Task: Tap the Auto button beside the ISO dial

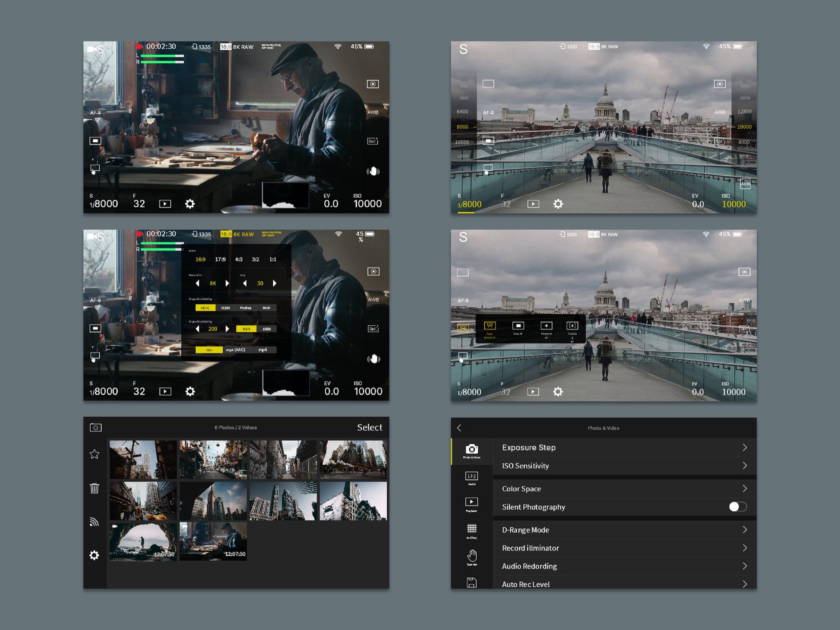Action: tap(745, 183)
